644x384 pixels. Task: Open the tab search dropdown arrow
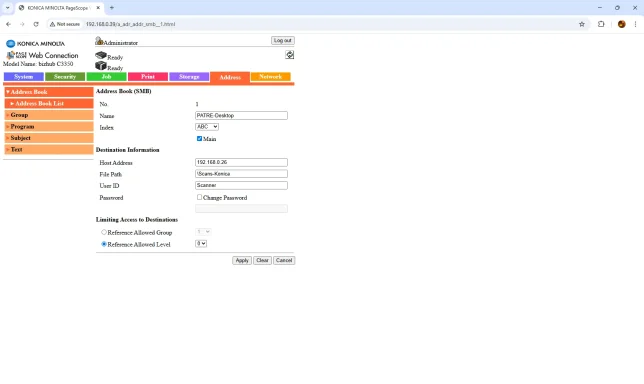(x=7, y=7)
